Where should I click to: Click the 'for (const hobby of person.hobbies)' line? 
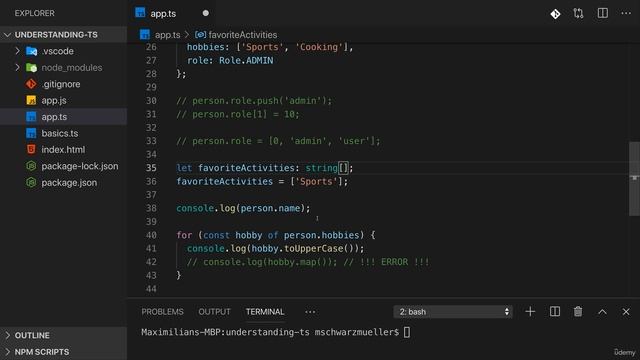(276, 235)
